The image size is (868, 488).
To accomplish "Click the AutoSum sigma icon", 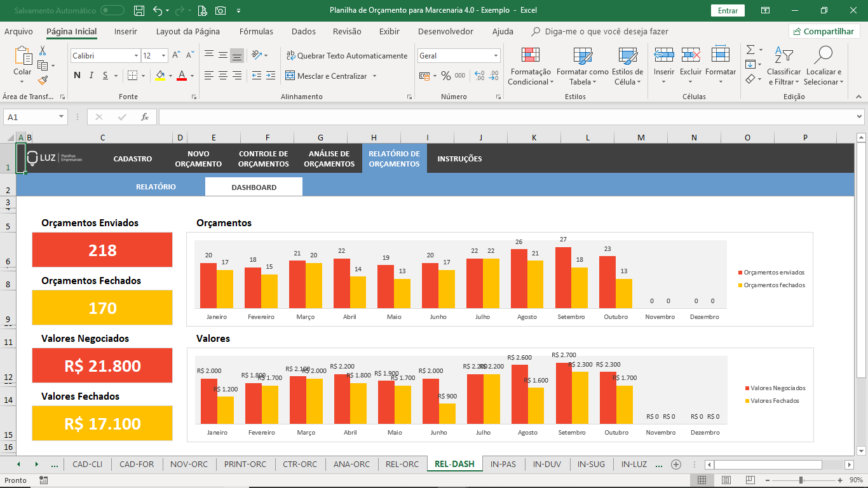I will click(750, 50).
